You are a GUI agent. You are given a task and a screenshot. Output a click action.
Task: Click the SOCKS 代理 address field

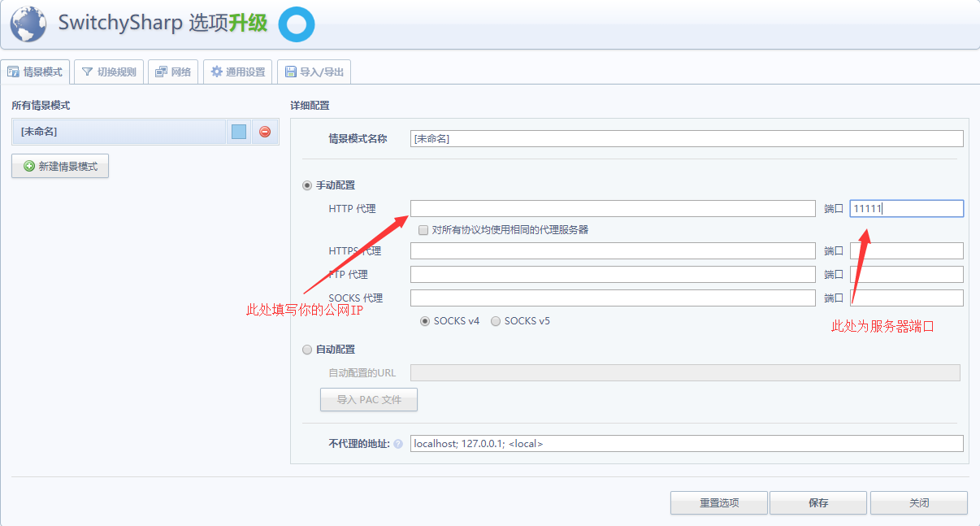613,298
